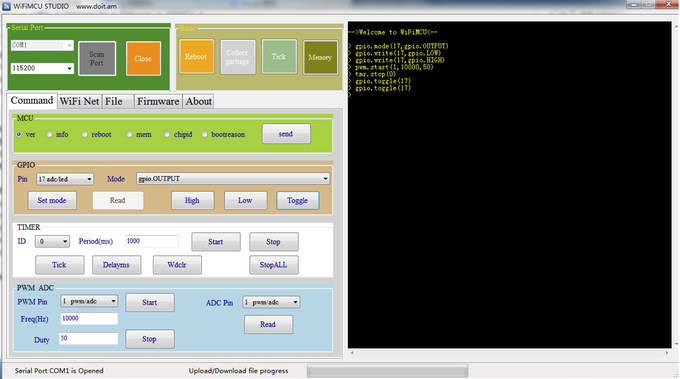680x379 pixels.
Task: Click the Timer Start button
Action: coord(216,242)
